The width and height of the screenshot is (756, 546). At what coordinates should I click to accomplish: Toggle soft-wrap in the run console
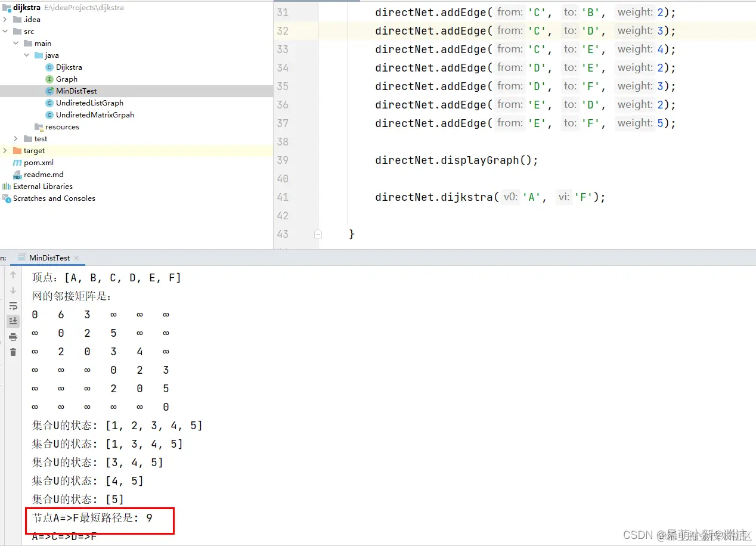[13, 306]
